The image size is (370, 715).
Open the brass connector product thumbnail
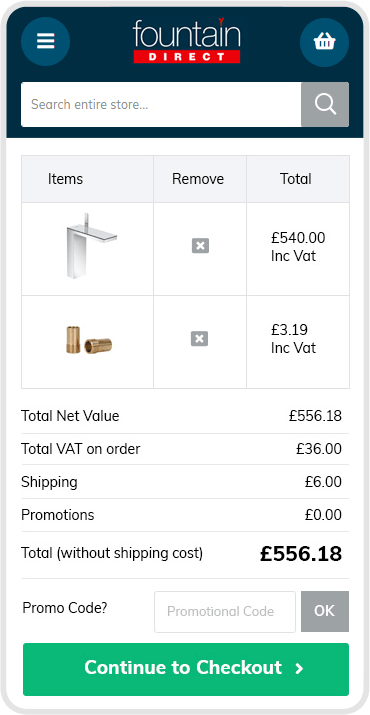click(x=89, y=340)
